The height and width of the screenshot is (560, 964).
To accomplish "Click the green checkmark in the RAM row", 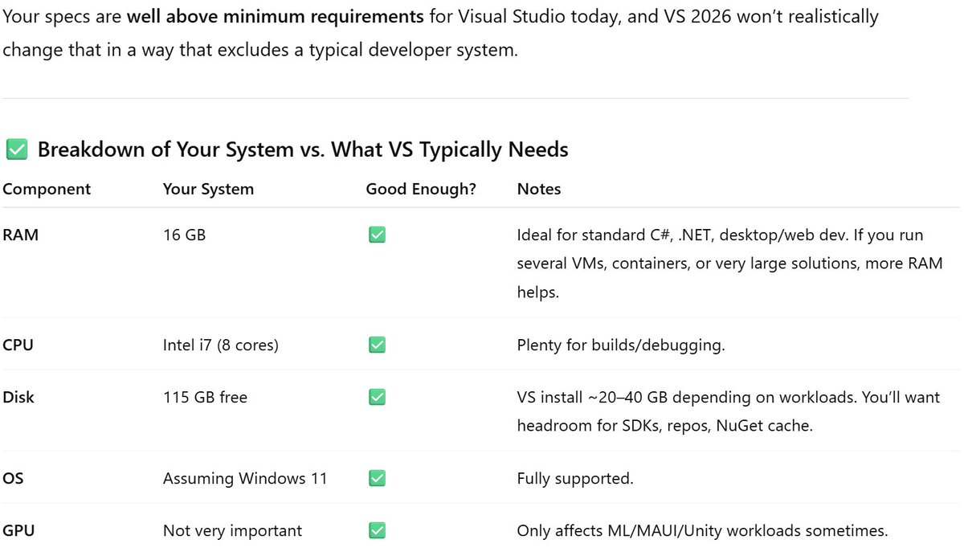I will [376, 235].
